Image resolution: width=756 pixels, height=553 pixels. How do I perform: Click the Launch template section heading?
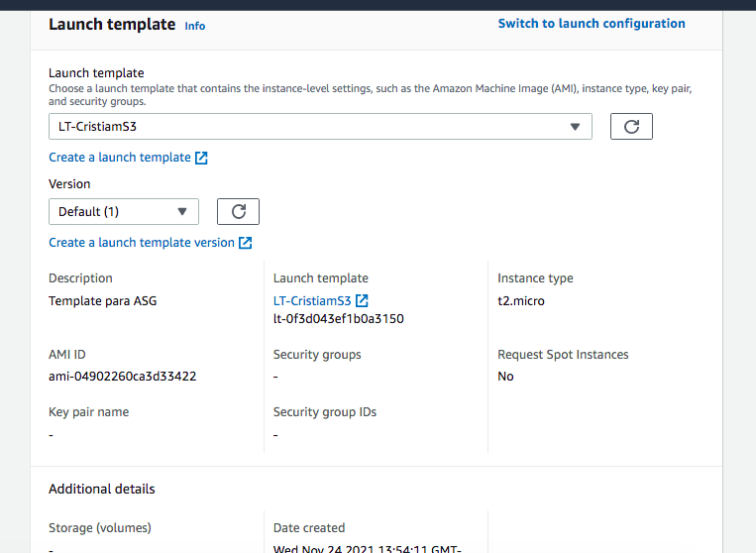(x=112, y=25)
